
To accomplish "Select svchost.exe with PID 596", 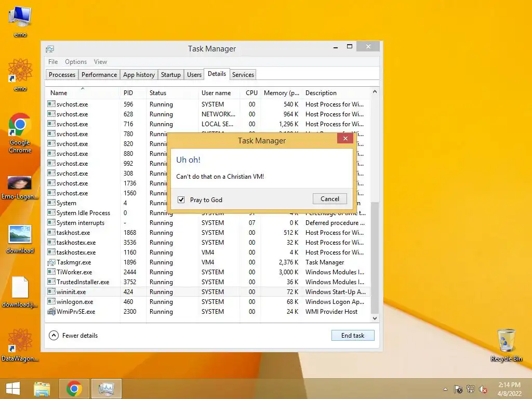I will click(208, 104).
